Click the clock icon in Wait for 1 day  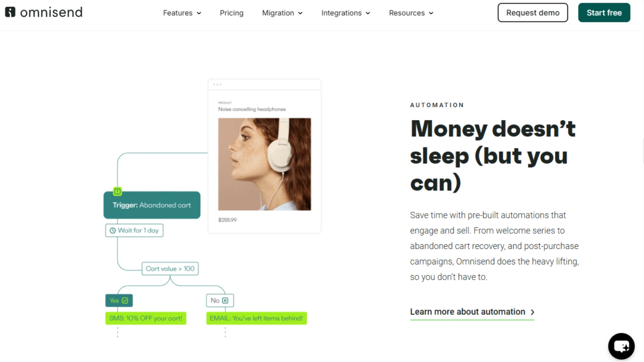click(112, 230)
